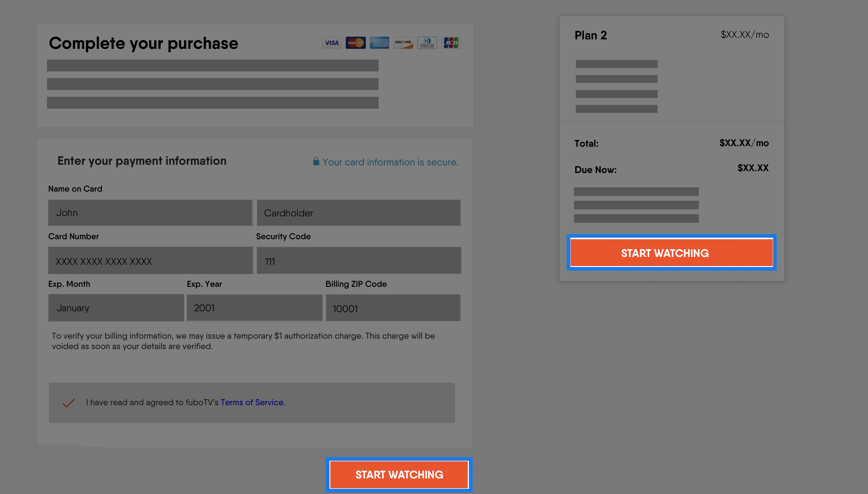868x494 pixels.
Task: Click the 'Plan 2' heading
Action: (x=591, y=35)
